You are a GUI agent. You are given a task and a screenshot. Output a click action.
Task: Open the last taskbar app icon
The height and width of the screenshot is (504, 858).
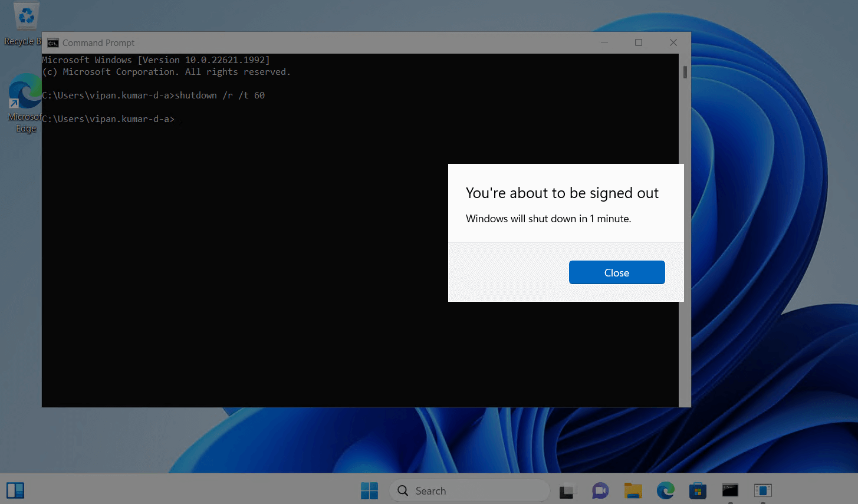click(762, 490)
